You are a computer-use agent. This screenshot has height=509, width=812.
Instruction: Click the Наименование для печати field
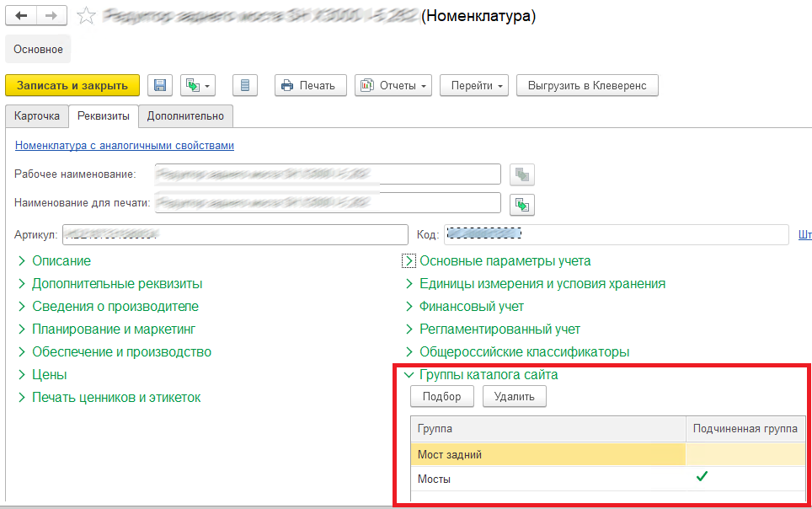328,202
